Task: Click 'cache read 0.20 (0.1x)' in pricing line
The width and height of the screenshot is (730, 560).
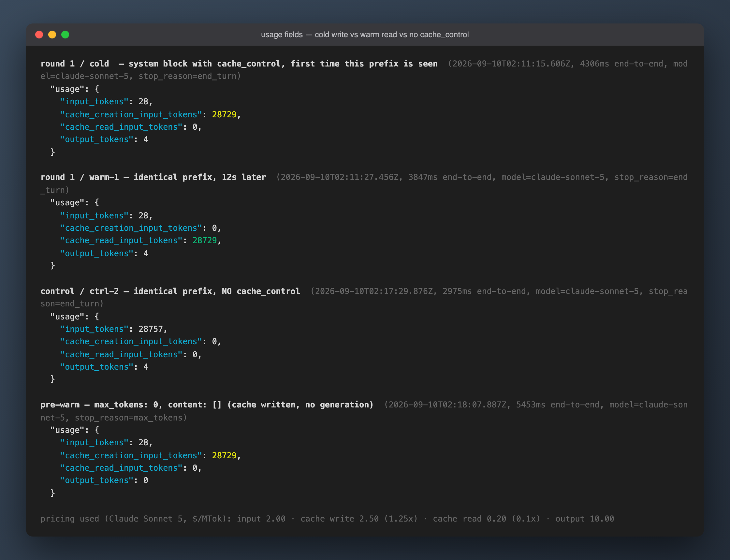Action: pyautogui.click(x=487, y=519)
